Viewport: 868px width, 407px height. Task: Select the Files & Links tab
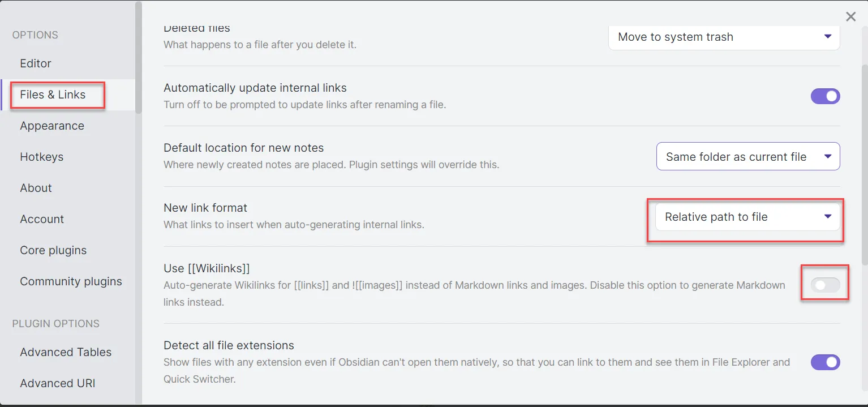point(53,95)
